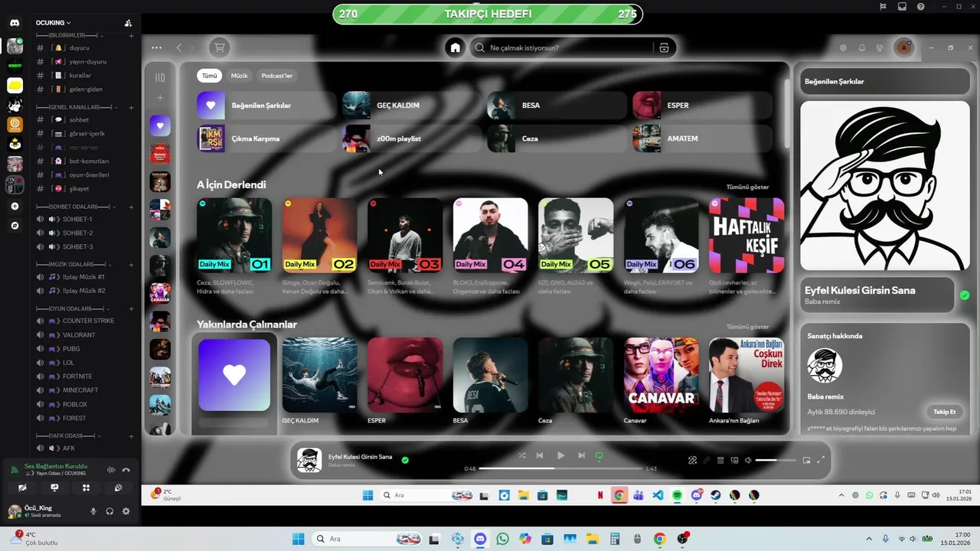
Task: Open Daily Mix 01 cover
Action: click(234, 236)
